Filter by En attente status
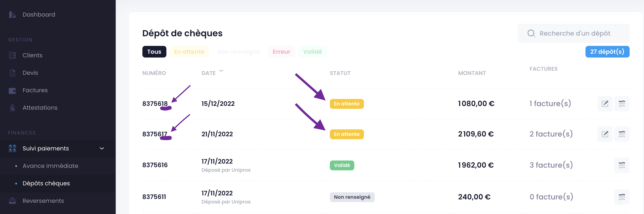The width and height of the screenshot is (644, 214). tap(189, 52)
